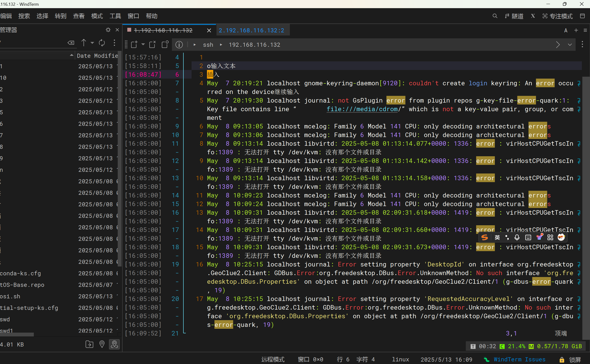The width and height of the screenshot is (590, 364).
Task: Click the session info icon
Action: click(179, 45)
